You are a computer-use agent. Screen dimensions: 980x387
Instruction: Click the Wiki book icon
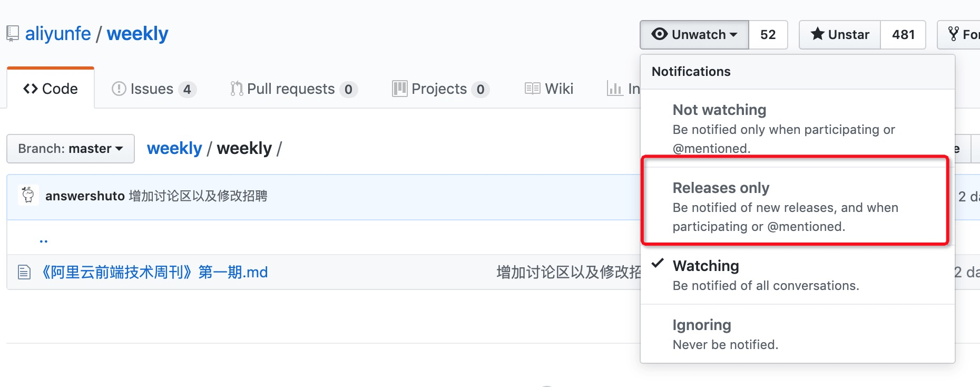pyautogui.click(x=533, y=89)
